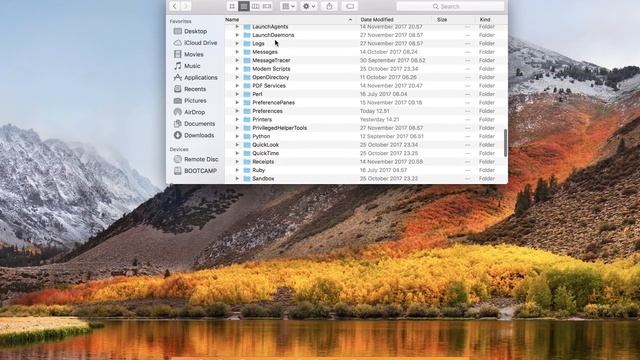Open Recents in the sidebar
The image size is (640, 360).
pos(195,89)
